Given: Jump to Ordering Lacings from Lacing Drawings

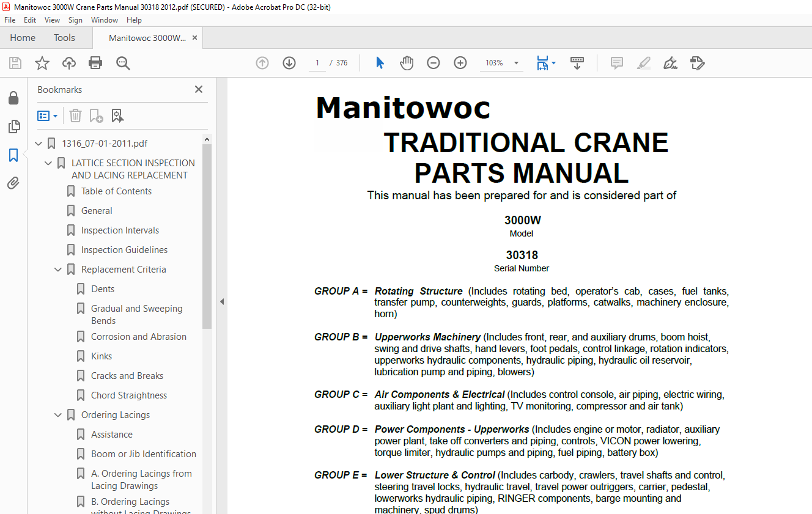Looking at the screenshot, I should [x=141, y=480].
